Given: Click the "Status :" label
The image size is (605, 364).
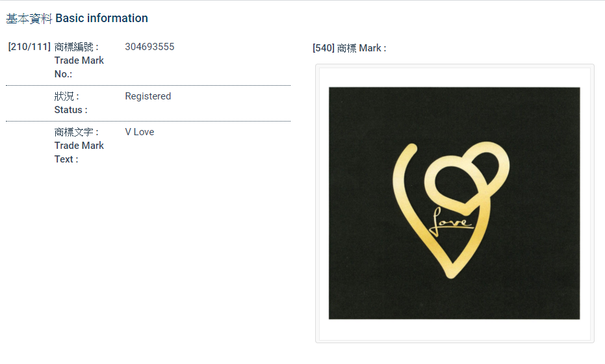Looking at the screenshot, I should click(x=71, y=110).
